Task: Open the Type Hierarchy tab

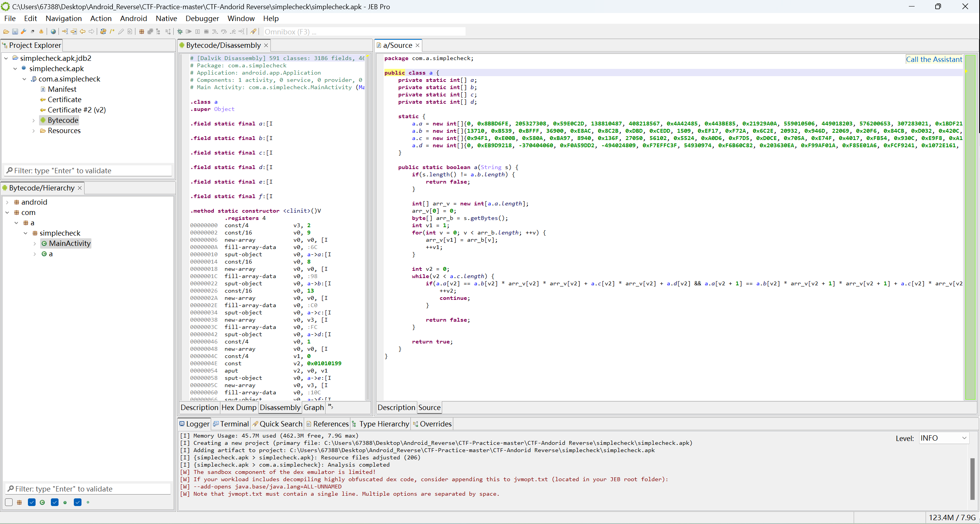Action: pos(381,424)
